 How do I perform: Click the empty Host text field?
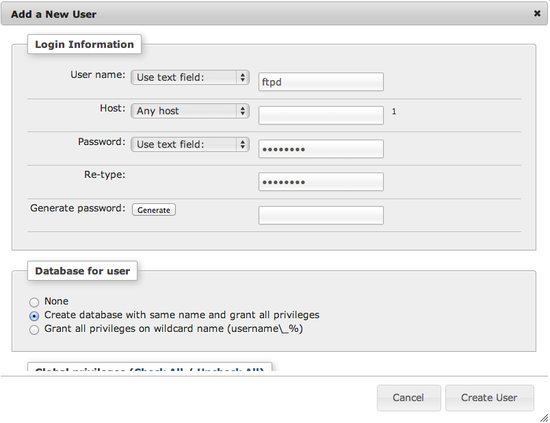point(321,115)
